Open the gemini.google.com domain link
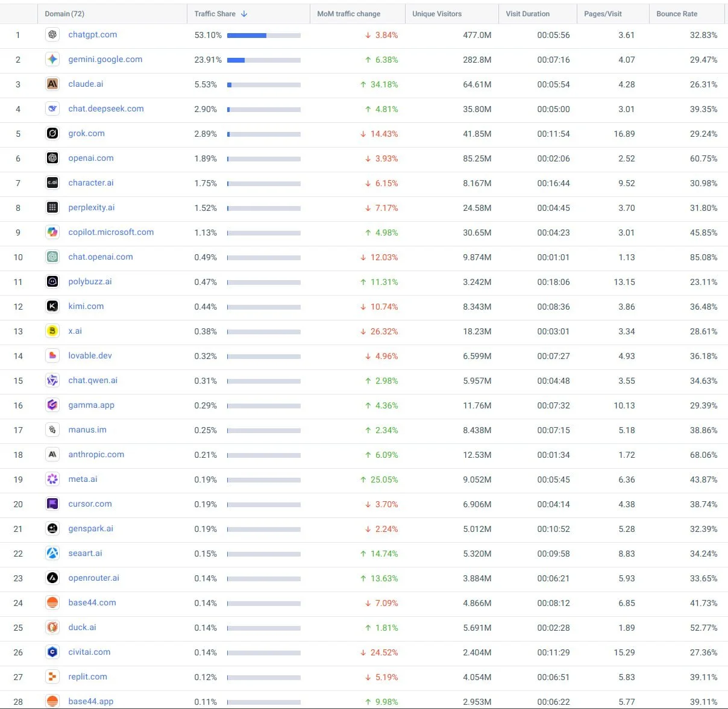The width and height of the screenshot is (728, 709). pos(105,60)
